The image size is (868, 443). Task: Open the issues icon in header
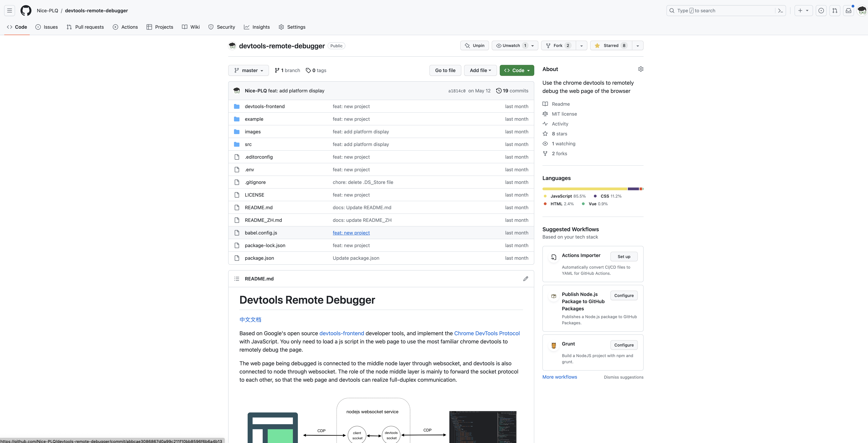pos(821,10)
